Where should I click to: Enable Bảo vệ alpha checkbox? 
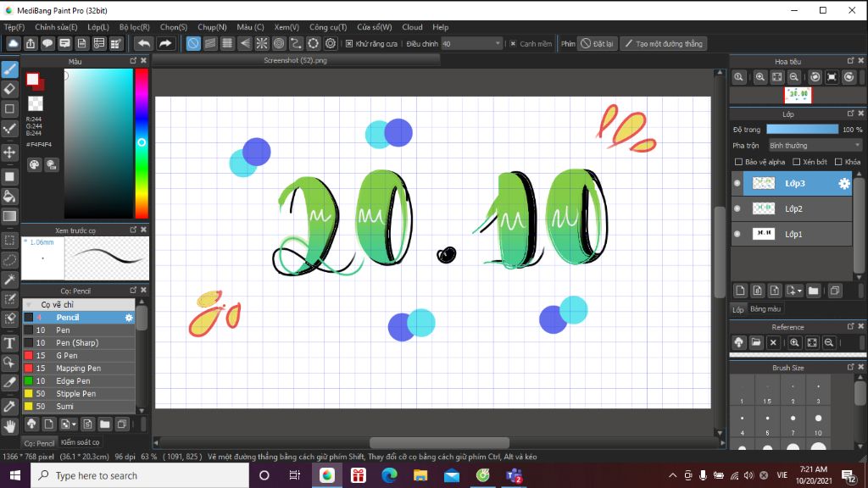[738, 162]
